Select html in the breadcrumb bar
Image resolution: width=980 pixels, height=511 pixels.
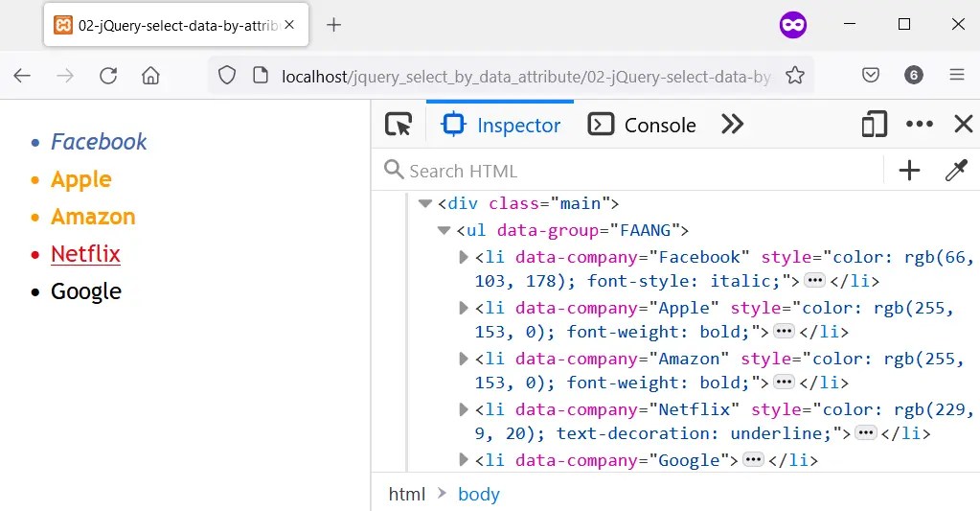coord(407,494)
